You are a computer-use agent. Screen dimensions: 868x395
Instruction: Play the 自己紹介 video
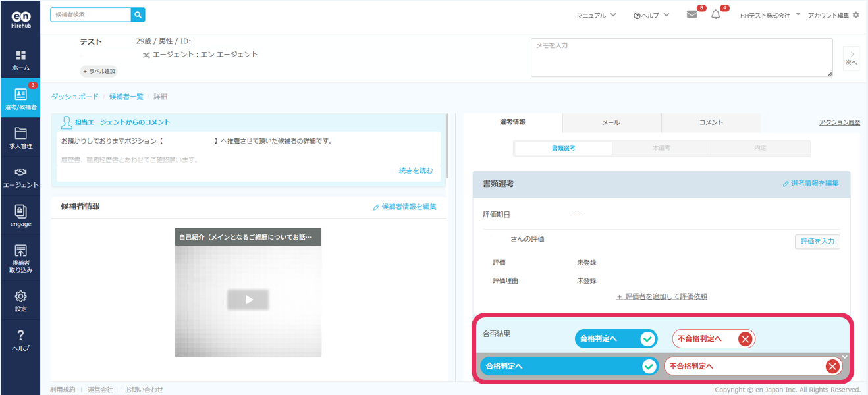tap(248, 300)
